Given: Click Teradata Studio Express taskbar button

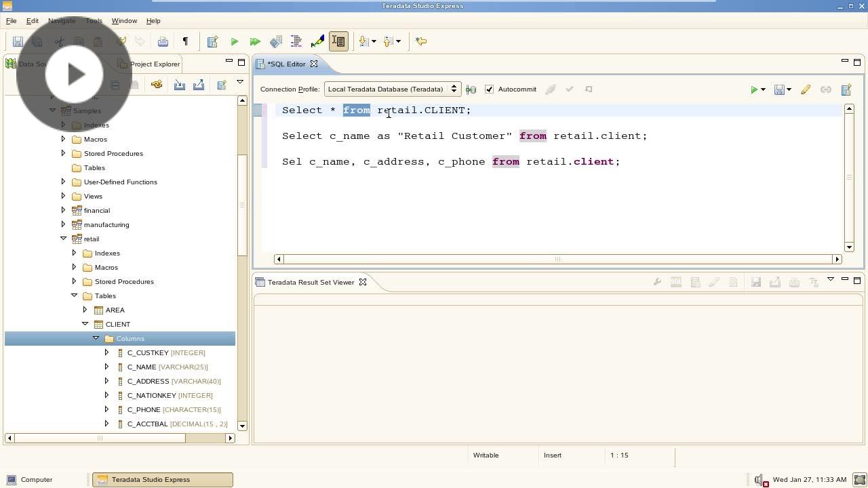Looking at the screenshot, I should (x=163, y=479).
